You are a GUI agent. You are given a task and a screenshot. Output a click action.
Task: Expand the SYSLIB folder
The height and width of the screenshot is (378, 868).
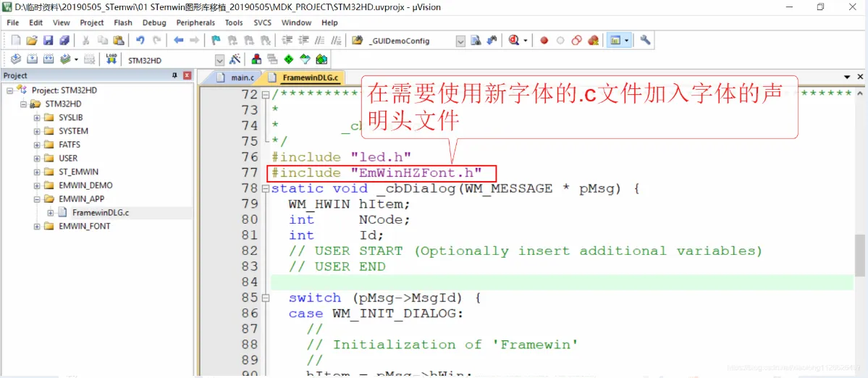pyautogui.click(x=37, y=117)
